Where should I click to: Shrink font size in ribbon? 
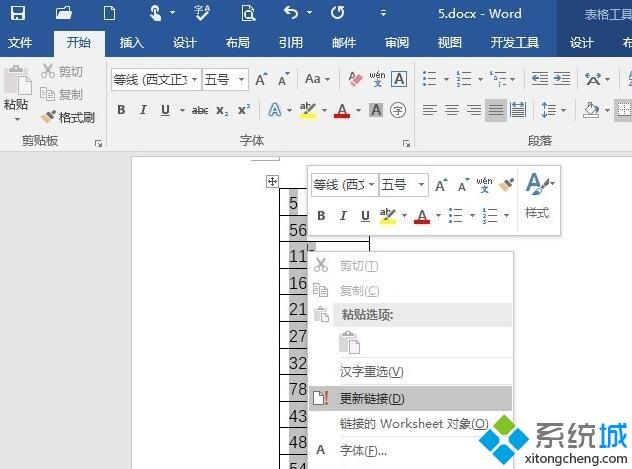click(x=284, y=79)
